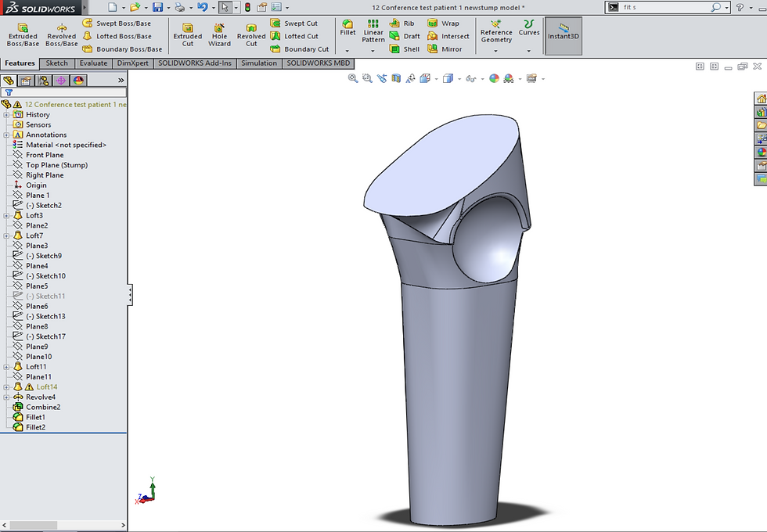Viewport: 767px width, 532px height.
Task: Switch to the Sketch tab
Action: coord(56,63)
